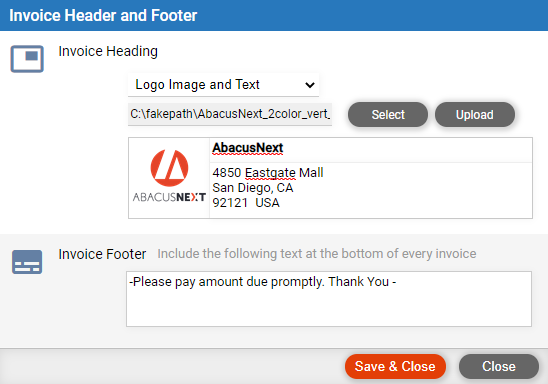Click the gray Close button
This screenshot has width=548, height=384.
point(499,366)
